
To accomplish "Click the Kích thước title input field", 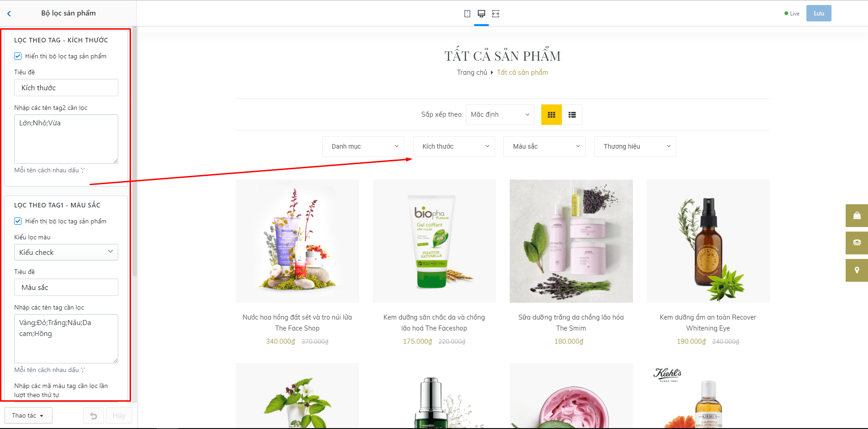I will 66,88.
